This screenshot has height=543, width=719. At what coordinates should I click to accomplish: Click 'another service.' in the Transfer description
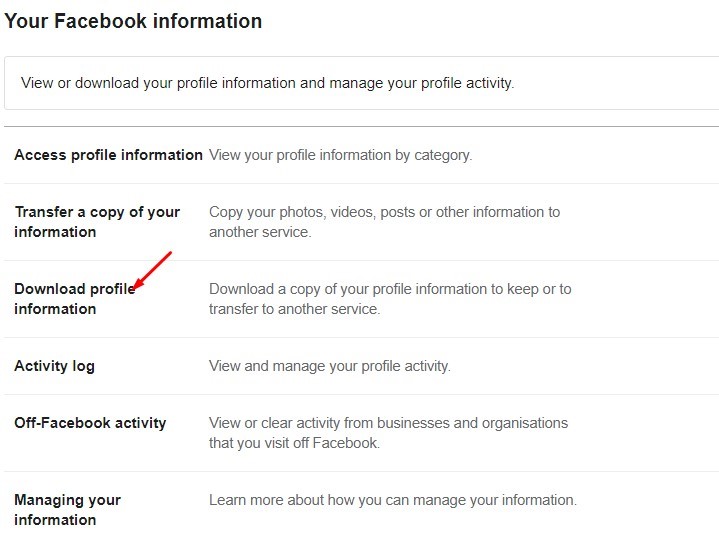tap(260, 232)
